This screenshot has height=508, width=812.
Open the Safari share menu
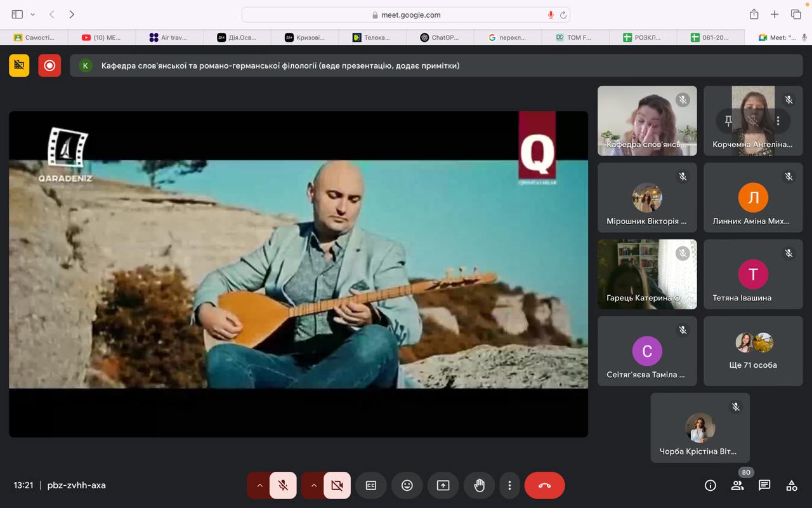click(x=754, y=14)
